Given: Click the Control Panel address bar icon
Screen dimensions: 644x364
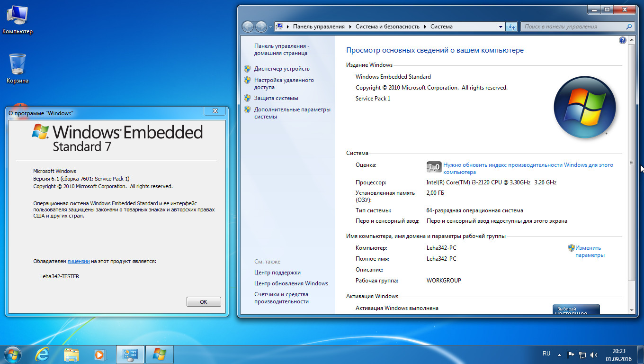Looking at the screenshot, I should click(280, 27).
